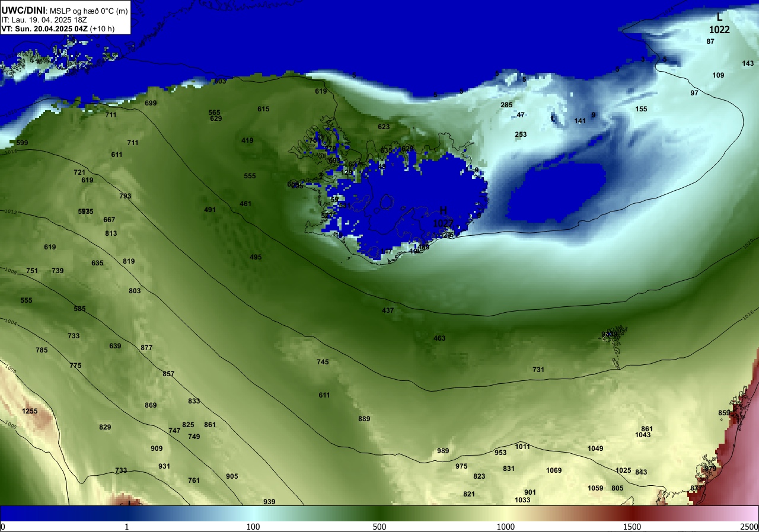Click the 819 height value

129,261
